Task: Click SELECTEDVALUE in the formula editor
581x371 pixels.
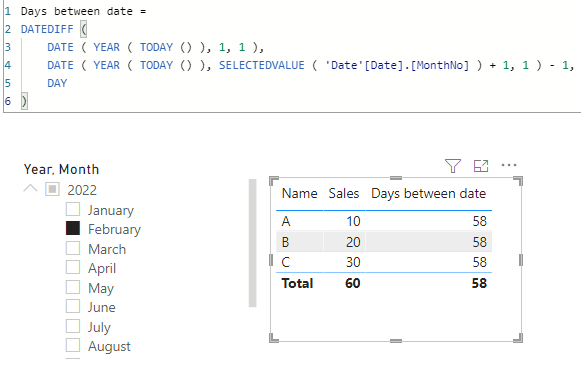Action: pyautogui.click(x=262, y=65)
